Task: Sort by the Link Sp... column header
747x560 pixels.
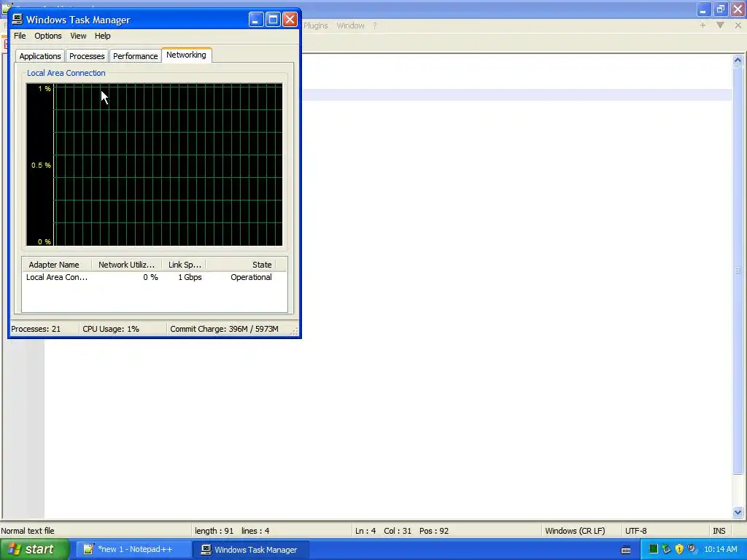Action: [185, 264]
